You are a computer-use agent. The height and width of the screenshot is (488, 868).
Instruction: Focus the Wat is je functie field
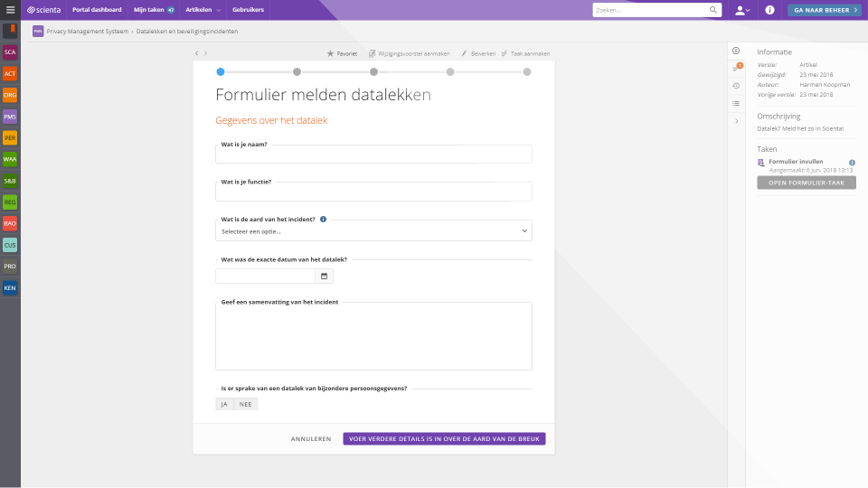click(373, 192)
